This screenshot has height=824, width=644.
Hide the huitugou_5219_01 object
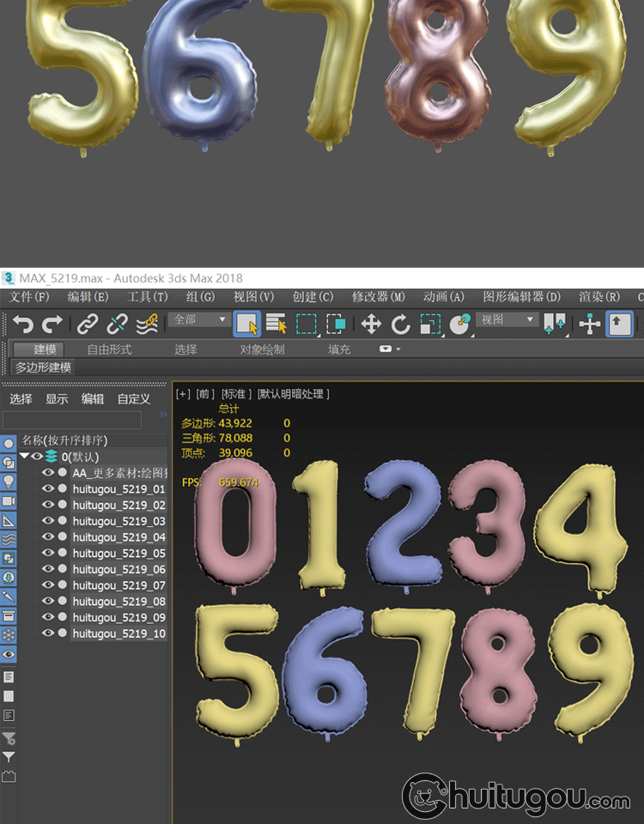click(x=48, y=489)
